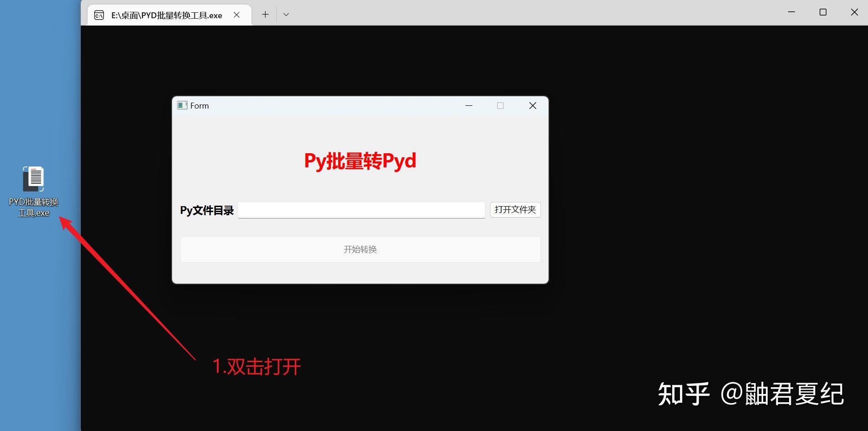
Task: Click the Form dialog title bar icon
Action: click(182, 105)
